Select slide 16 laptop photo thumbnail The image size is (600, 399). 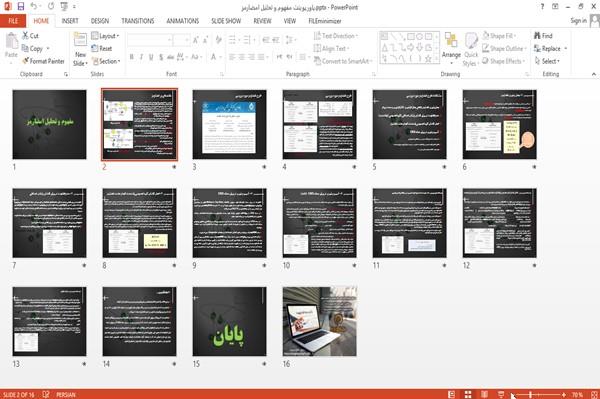(320, 321)
